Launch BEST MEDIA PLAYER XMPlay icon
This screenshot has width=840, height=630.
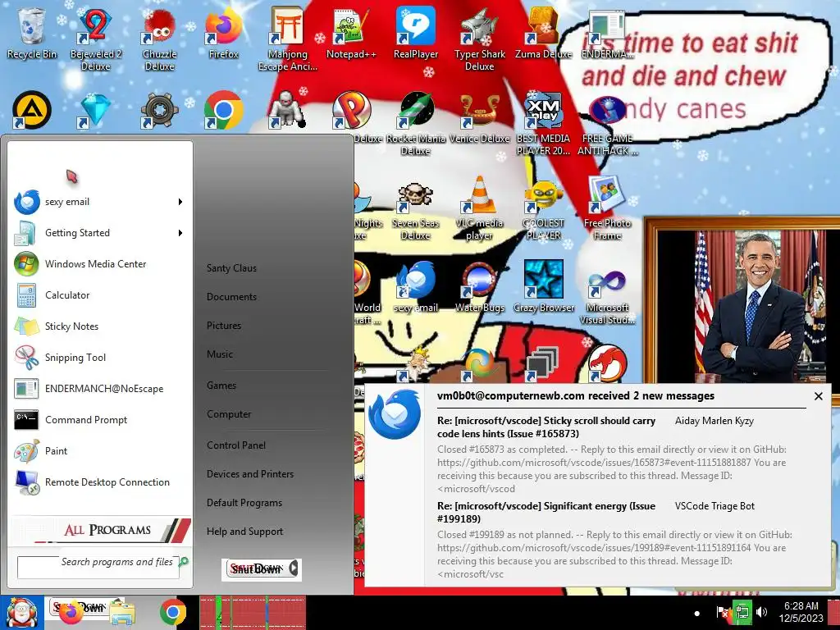(x=543, y=123)
